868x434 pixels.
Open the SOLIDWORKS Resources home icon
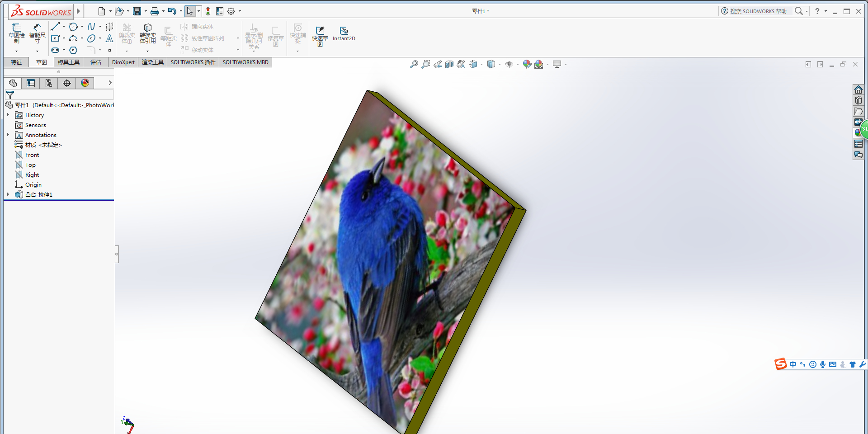[x=859, y=90]
